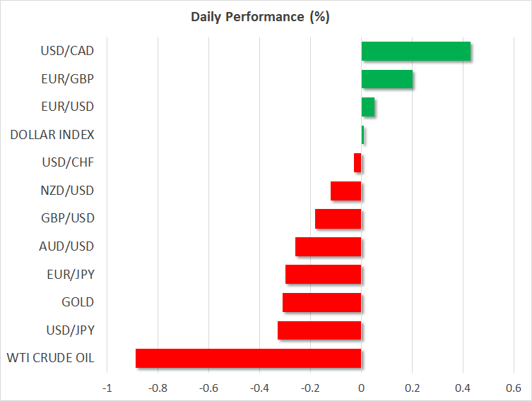Click the 0.6 axis tick label
532x401 pixels.
click(514, 388)
